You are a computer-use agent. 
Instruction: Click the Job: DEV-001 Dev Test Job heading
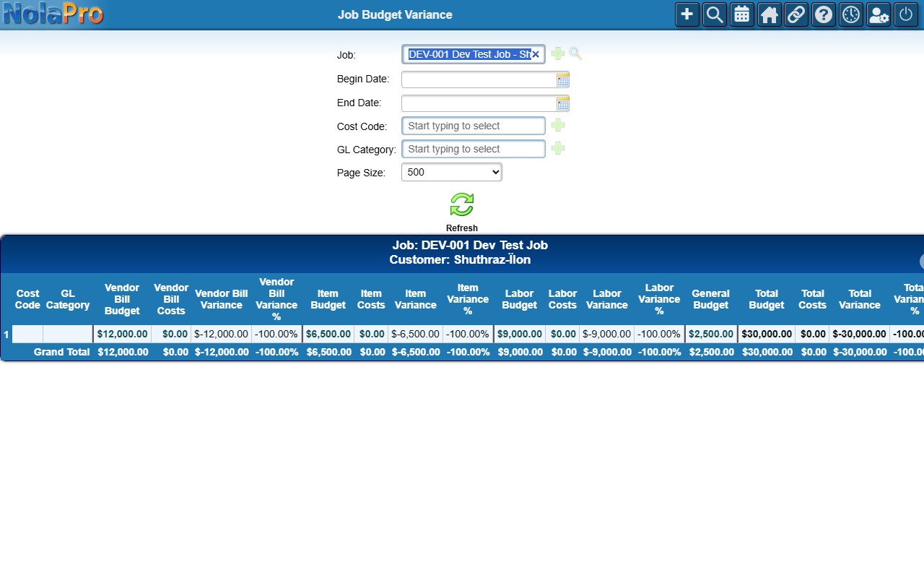[x=470, y=245]
